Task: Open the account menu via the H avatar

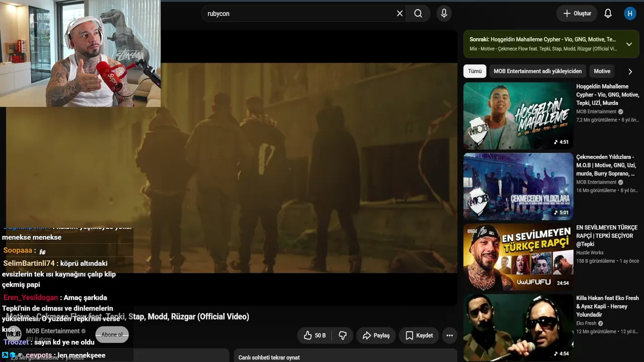Action: tap(630, 14)
